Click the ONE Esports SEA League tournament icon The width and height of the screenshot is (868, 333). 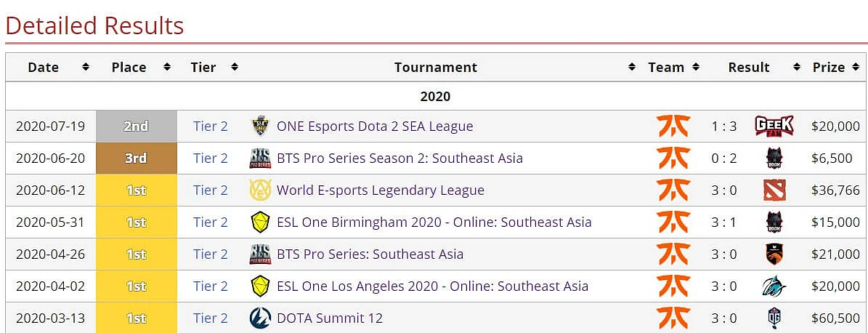pos(259,127)
